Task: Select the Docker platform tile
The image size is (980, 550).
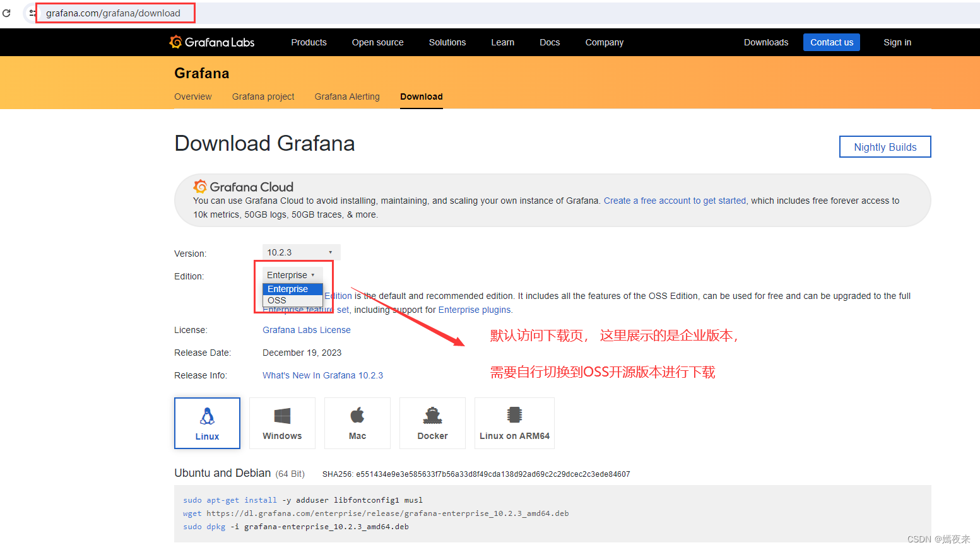Action: click(x=432, y=423)
